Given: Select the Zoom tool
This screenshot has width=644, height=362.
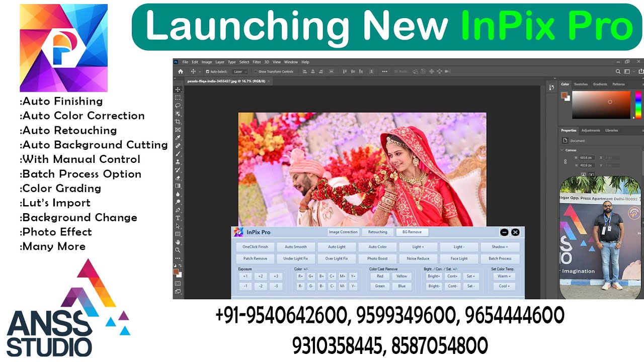Looking at the screenshot, I should [x=178, y=250].
